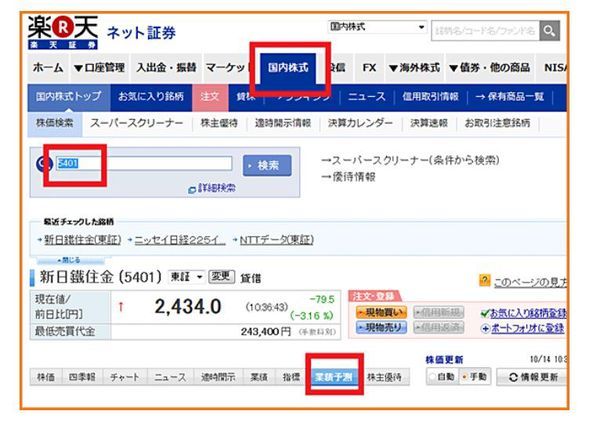This screenshot has width=600, height=422.
Task: Switch to the 業績予測 stock detail tab
Action: pyautogui.click(x=334, y=377)
